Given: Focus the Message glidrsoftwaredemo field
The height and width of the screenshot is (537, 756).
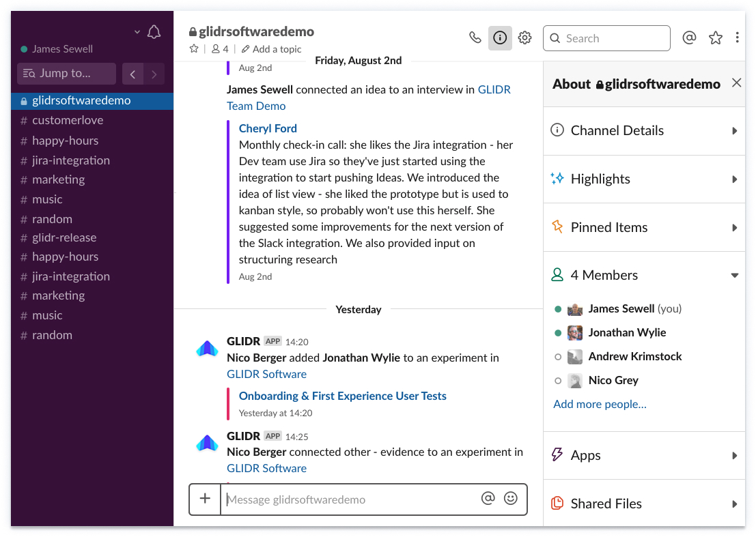Looking at the screenshot, I should pos(352,499).
